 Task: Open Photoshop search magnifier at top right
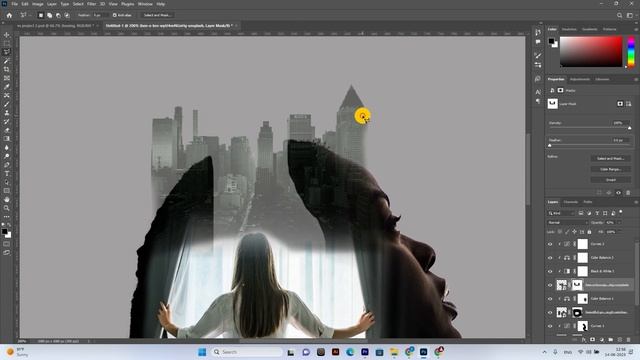tap(620, 15)
